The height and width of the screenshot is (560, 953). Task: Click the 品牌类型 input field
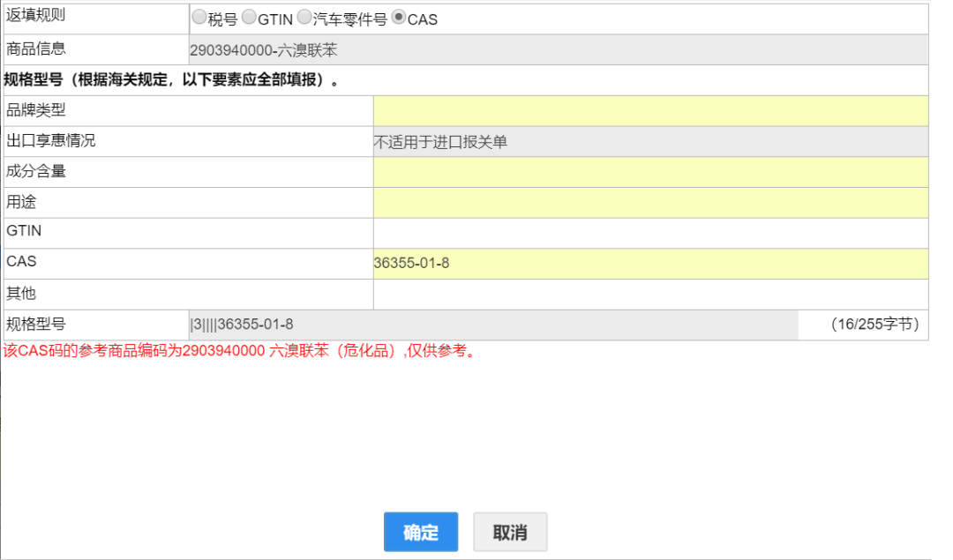(x=651, y=111)
